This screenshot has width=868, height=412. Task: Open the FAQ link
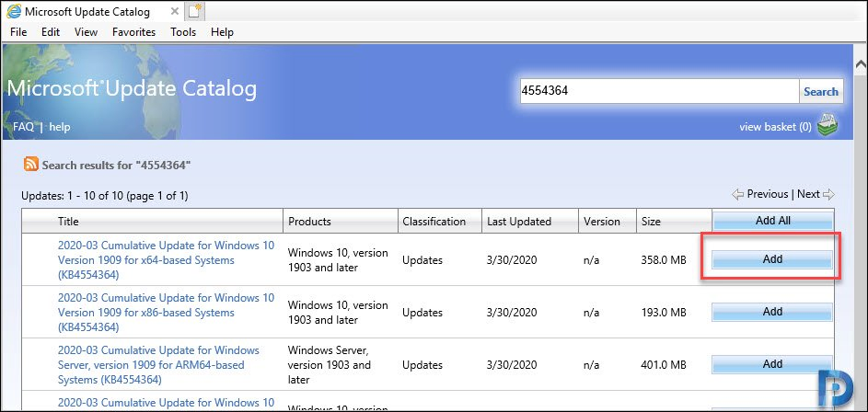23,127
